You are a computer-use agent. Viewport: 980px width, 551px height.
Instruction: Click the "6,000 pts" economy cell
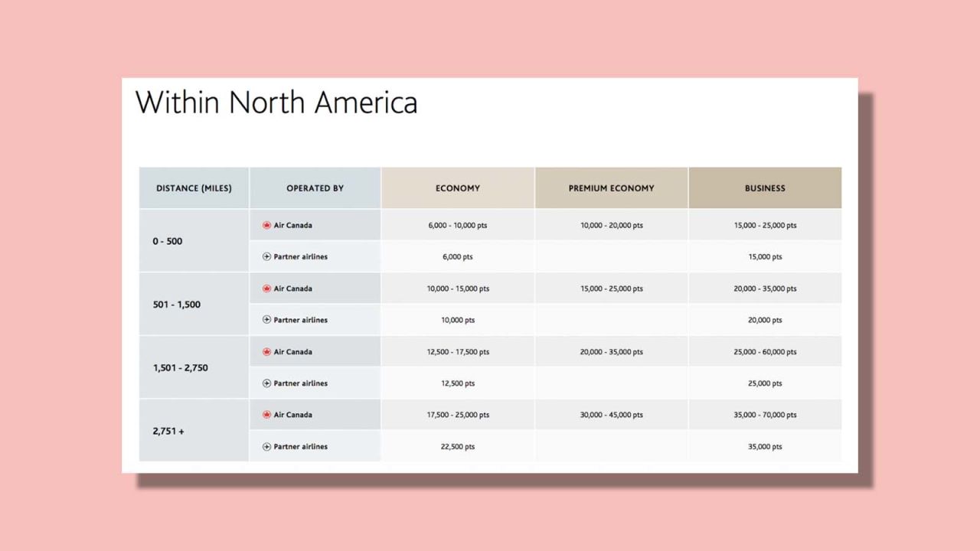pos(458,257)
